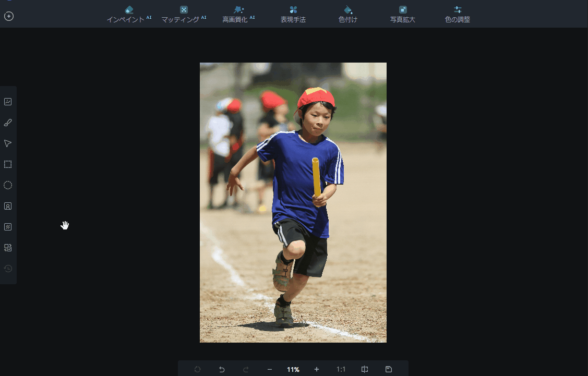Select the rectangular marquee tool

click(x=8, y=164)
